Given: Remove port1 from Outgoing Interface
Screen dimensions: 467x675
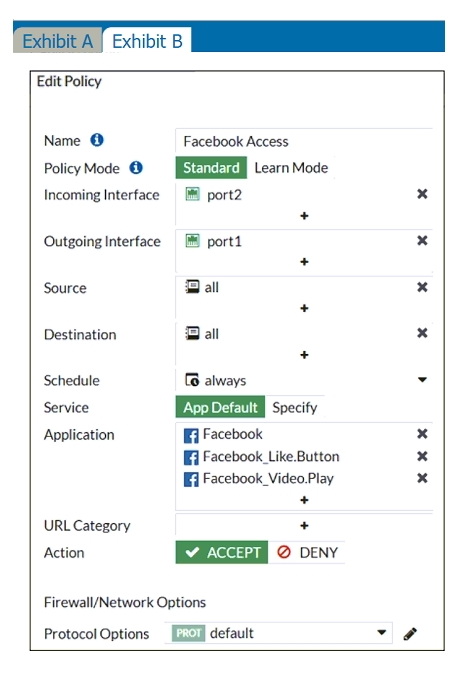Looking at the screenshot, I should pyautogui.click(x=422, y=241).
